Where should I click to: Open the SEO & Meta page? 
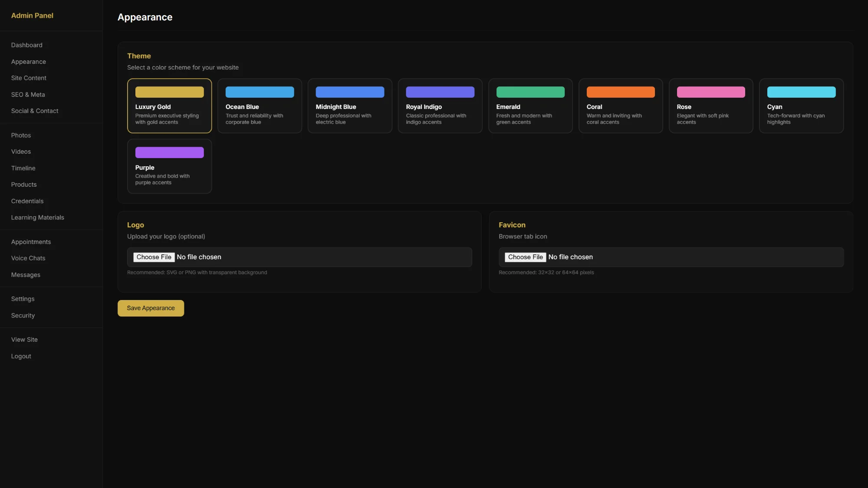pos(28,94)
